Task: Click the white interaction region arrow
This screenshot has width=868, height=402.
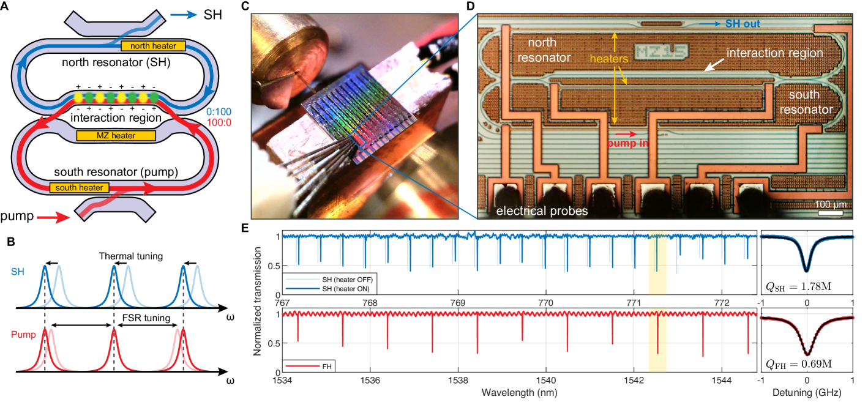Action: tap(711, 67)
